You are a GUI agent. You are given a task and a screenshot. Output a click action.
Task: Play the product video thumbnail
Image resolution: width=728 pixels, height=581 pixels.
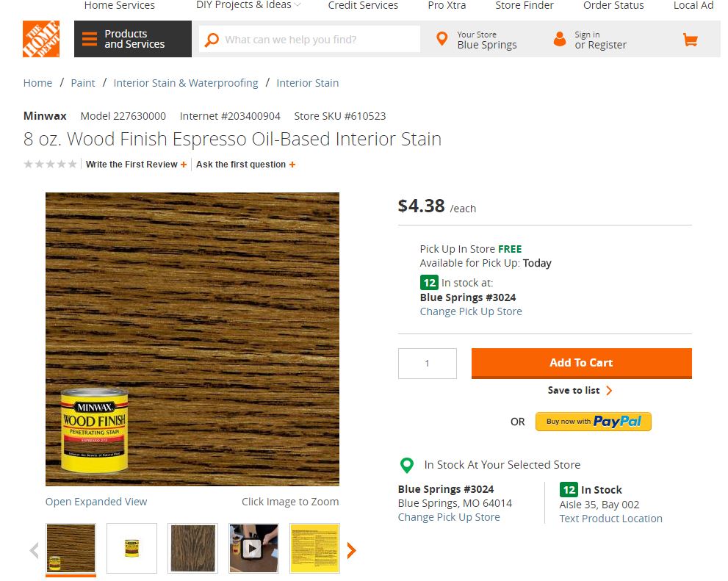tap(253, 549)
